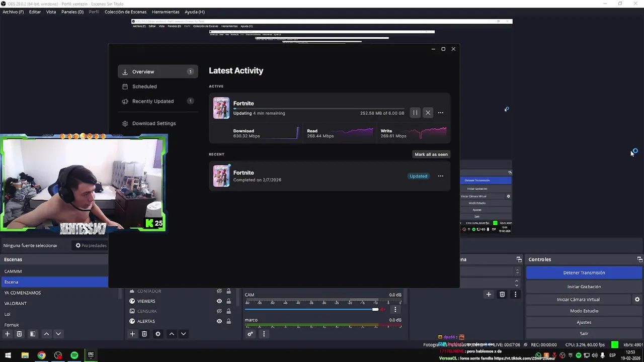The width and height of the screenshot is (644, 362).
Task: Unlock the VIEWERS source
Action: pos(228,301)
